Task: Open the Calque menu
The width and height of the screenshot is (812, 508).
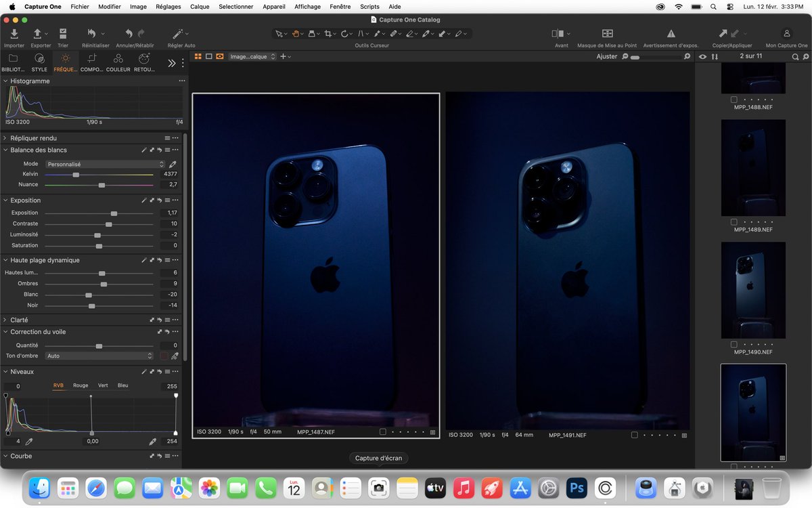Action: click(200, 7)
